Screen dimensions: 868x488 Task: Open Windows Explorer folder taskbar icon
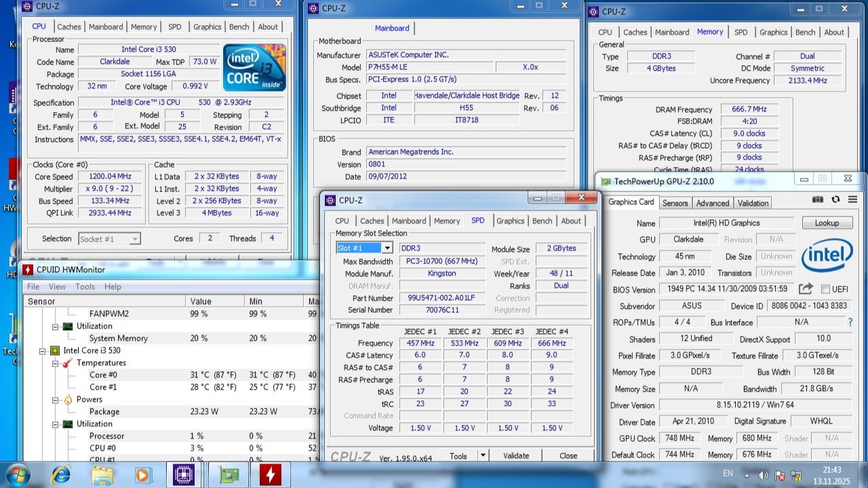point(102,474)
